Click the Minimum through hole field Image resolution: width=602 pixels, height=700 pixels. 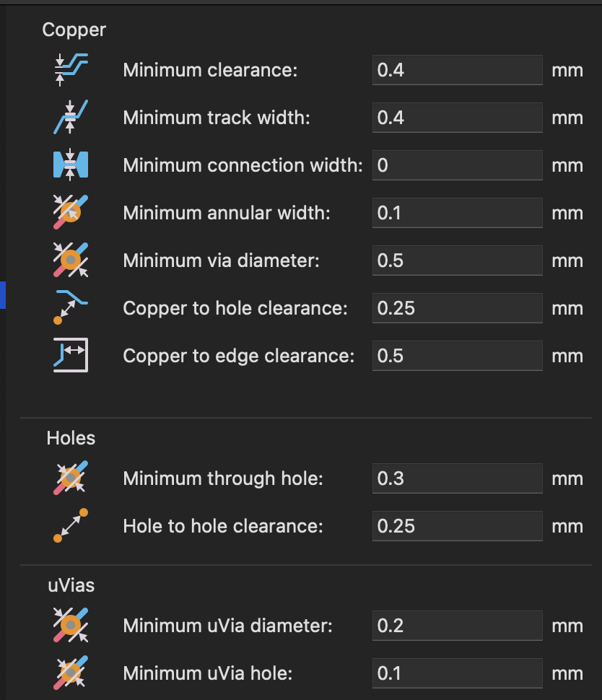tap(457, 478)
